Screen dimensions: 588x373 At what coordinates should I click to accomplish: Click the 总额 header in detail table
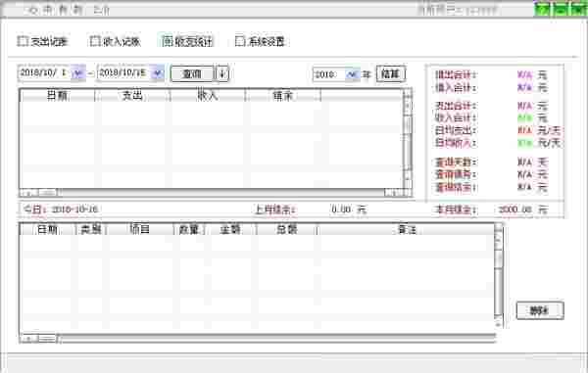pos(287,229)
